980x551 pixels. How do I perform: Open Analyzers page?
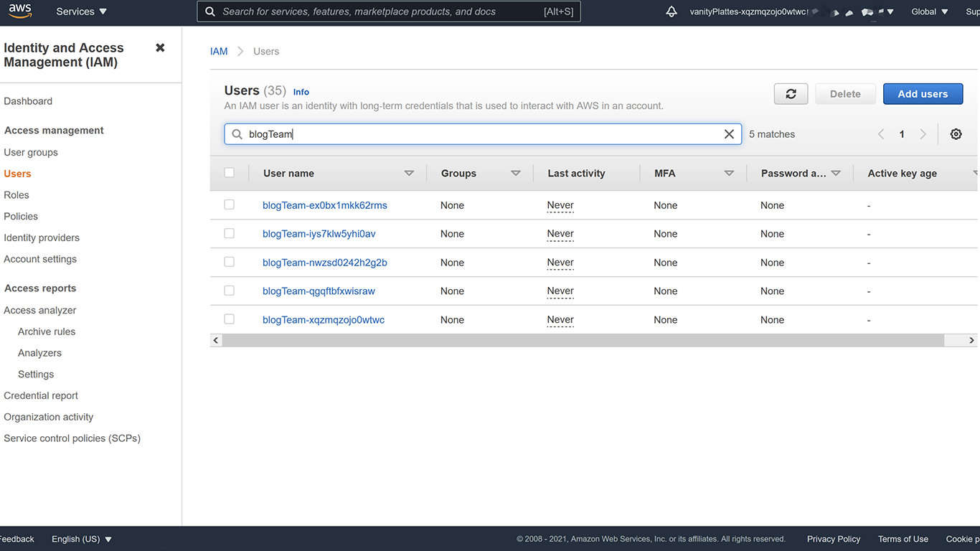39,353
